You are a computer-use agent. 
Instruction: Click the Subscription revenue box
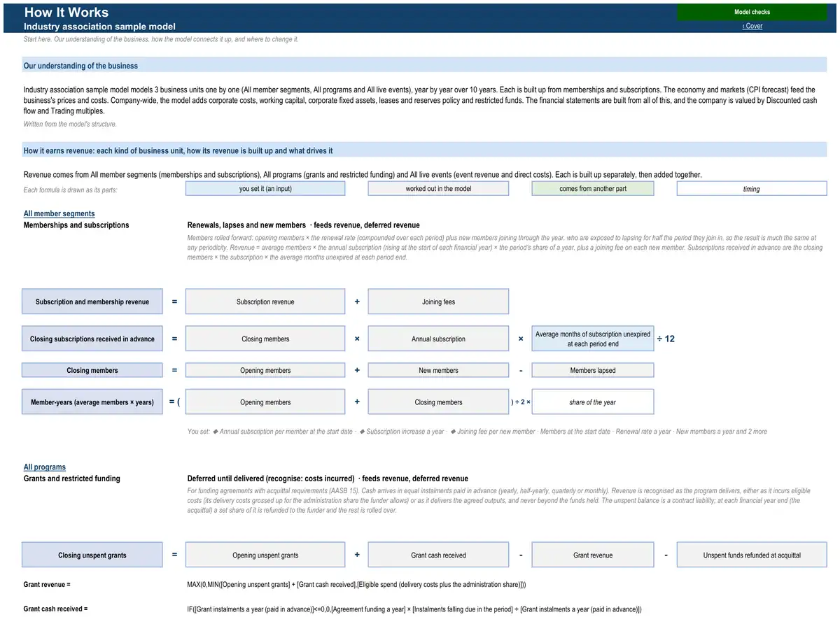pos(265,302)
